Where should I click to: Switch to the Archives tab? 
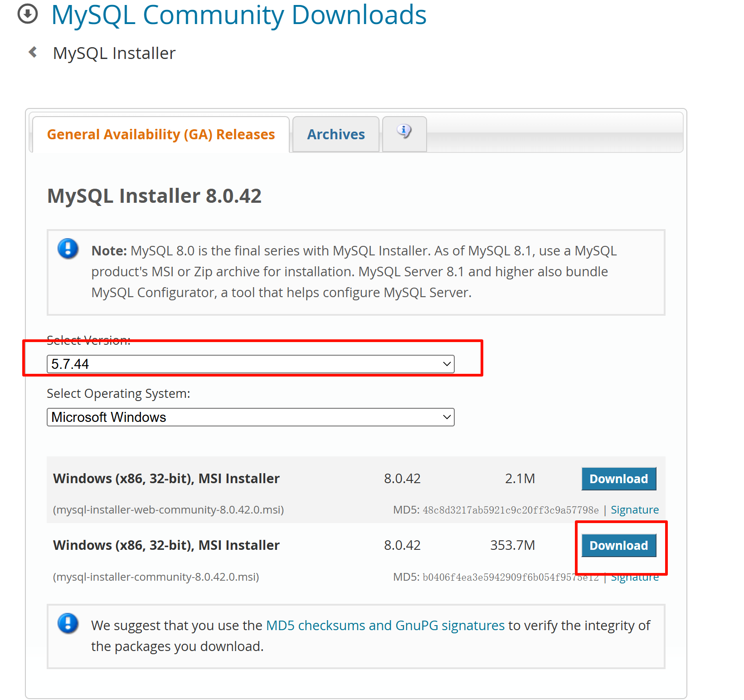[x=336, y=134]
